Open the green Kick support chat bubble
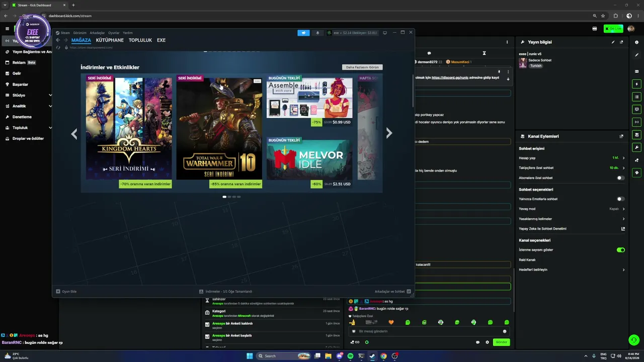The height and width of the screenshot is (362, 644). tap(634, 340)
